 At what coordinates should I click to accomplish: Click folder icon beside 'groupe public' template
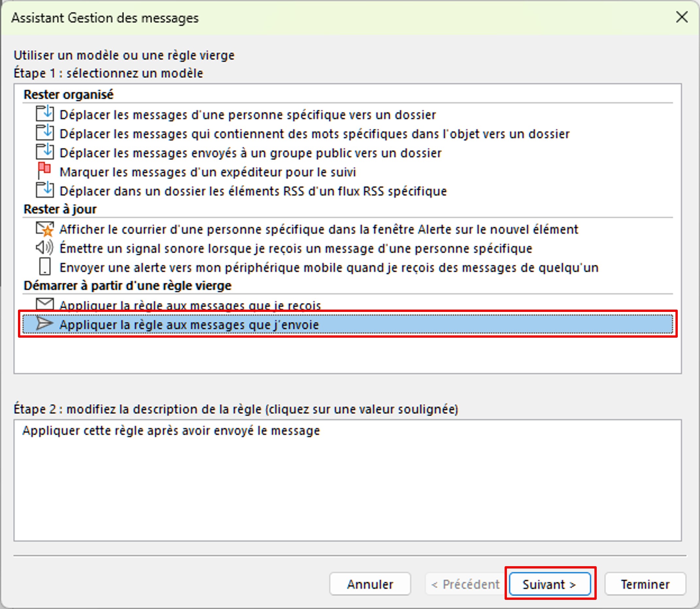(x=44, y=152)
